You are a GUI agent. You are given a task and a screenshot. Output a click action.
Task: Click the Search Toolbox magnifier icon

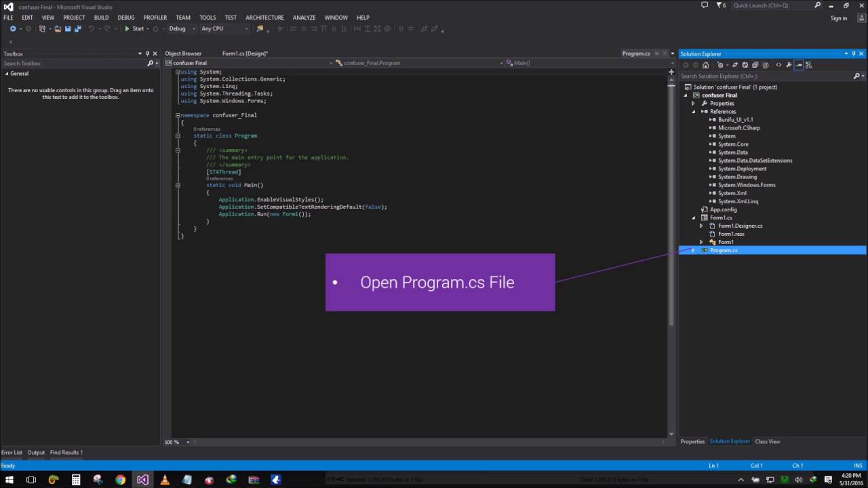pos(151,63)
